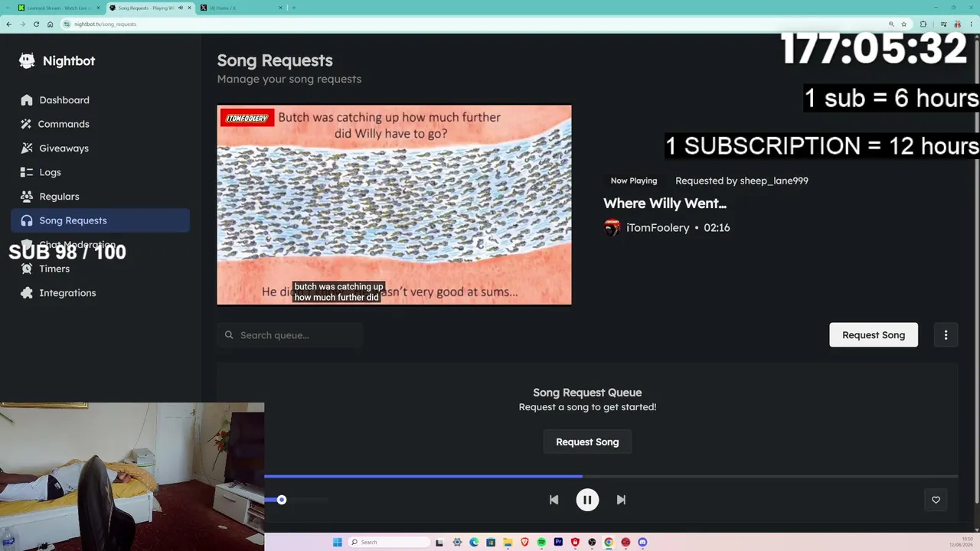The height and width of the screenshot is (551, 980).
Task: Seek on the song progress bar
Action: point(611,476)
